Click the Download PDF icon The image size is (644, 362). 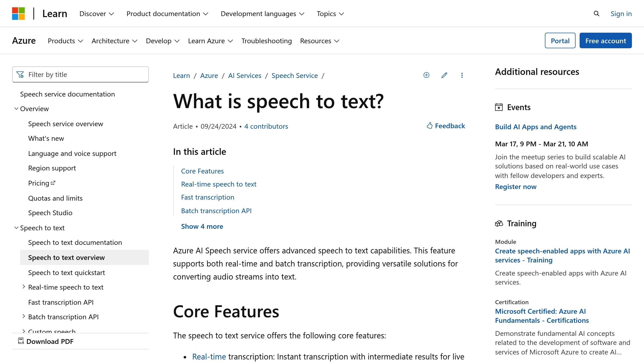tap(21, 341)
